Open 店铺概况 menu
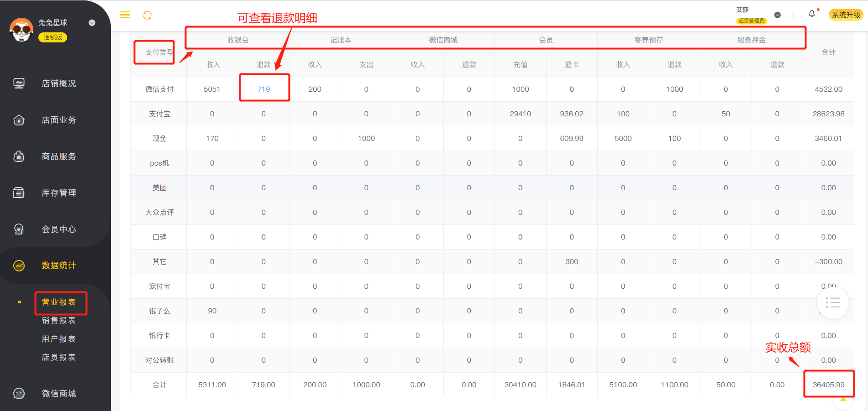The image size is (868, 411). tap(59, 83)
